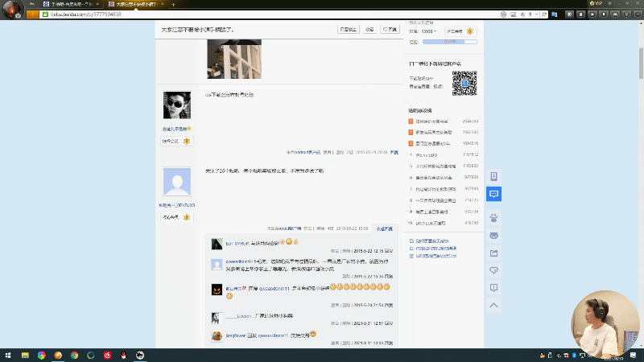Screen dimensions: 644x362
Task: Switch to the first browser tab
Action: click(71, 4)
